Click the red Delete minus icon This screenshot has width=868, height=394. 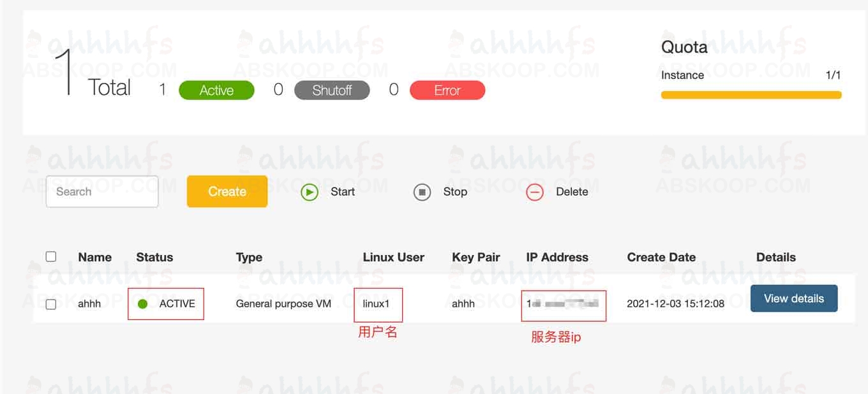(x=534, y=192)
